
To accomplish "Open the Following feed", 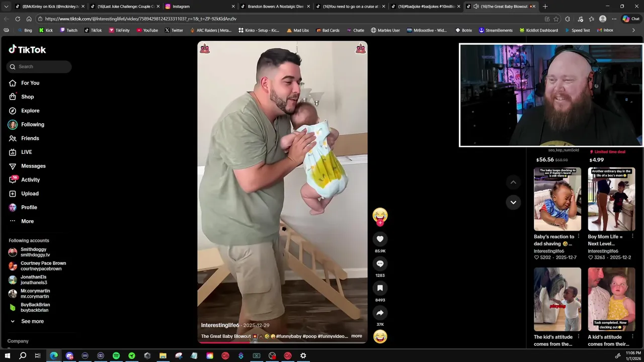I will (x=33, y=124).
